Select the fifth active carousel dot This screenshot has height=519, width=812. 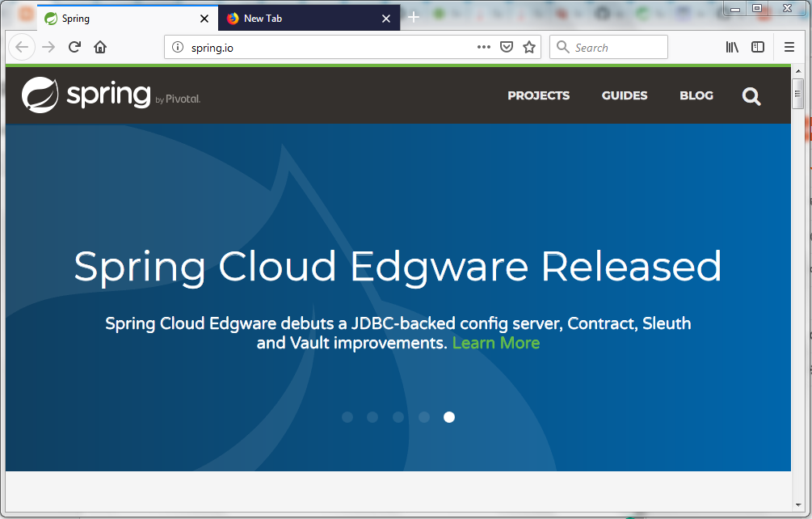449,417
